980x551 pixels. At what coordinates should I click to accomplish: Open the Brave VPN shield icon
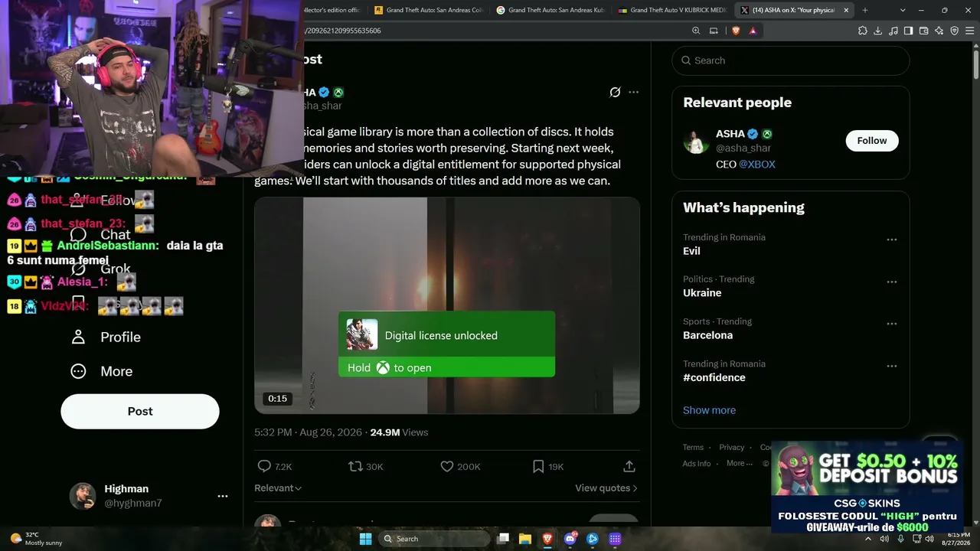coord(955,31)
